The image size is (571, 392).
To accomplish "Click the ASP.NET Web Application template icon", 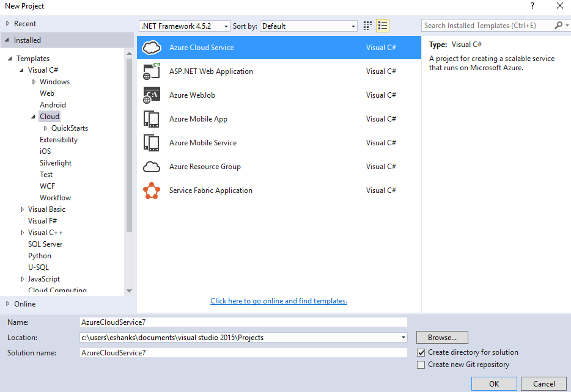I will click(x=152, y=71).
